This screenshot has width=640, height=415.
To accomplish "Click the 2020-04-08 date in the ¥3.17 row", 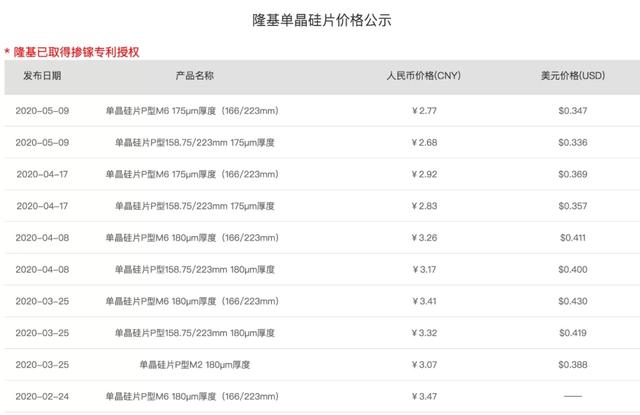I will pyautogui.click(x=42, y=269).
